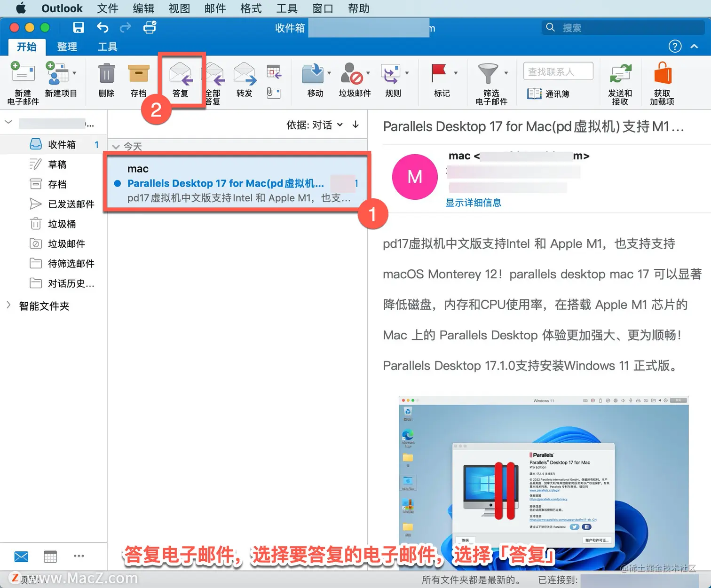This screenshot has height=588, width=711.
Task: Click Send and Receive (发送和接收) icon
Action: [x=620, y=74]
